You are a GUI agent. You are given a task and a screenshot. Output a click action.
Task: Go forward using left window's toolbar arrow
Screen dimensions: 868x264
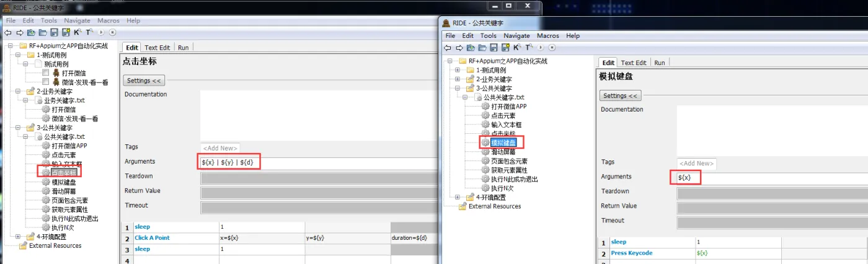20,32
